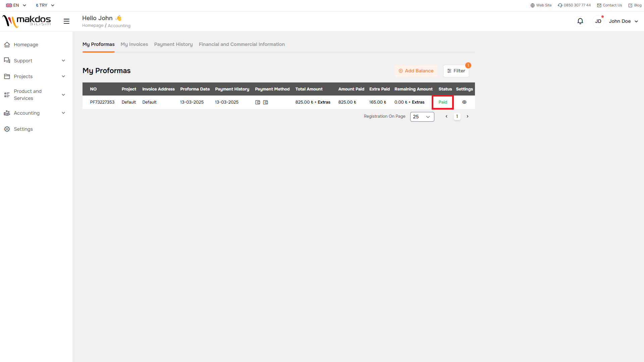The width and height of the screenshot is (644, 362).
Task: Click the Homepage sidebar label
Action: click(26, 45)
